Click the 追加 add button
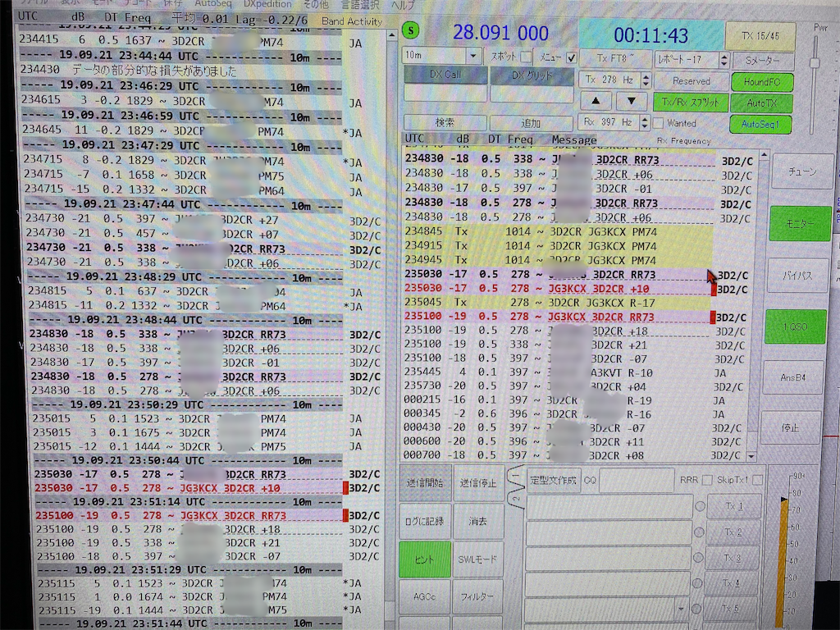 [x=531, y=123]
